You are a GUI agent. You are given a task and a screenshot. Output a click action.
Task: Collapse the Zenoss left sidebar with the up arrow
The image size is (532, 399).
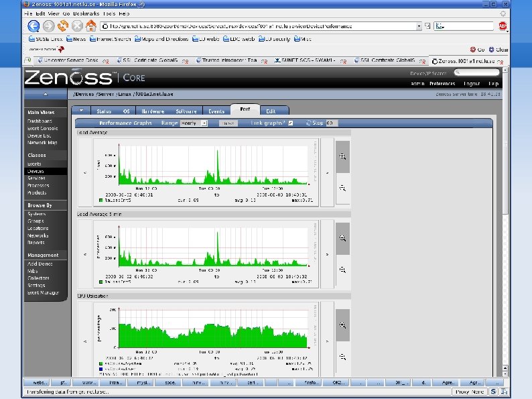[46, 94]
